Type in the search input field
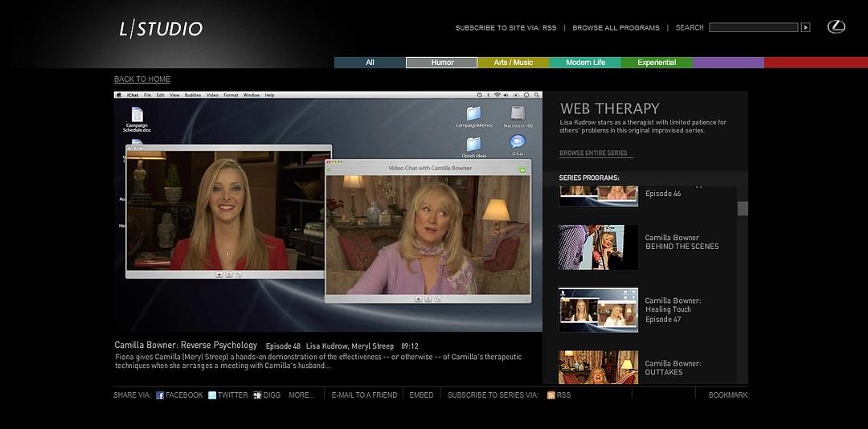The image size is (868, 429). tap(753, 27)
